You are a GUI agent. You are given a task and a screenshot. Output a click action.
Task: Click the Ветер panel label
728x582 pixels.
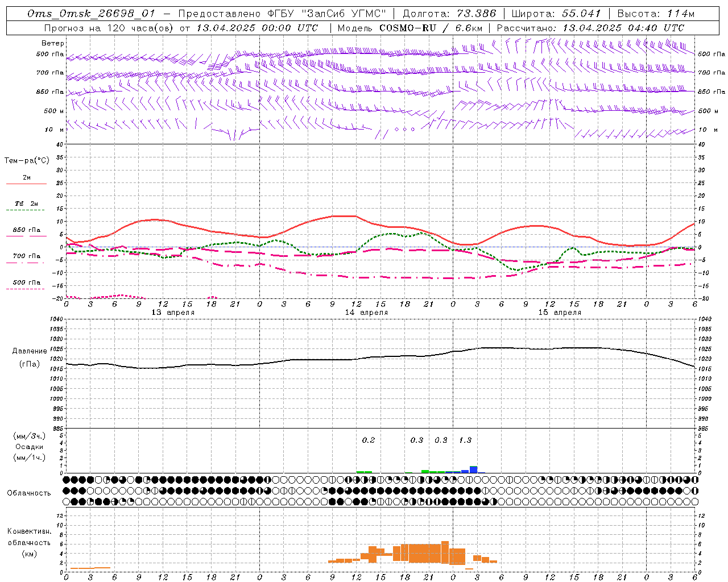pyautogui.click(x=53, y=43)
